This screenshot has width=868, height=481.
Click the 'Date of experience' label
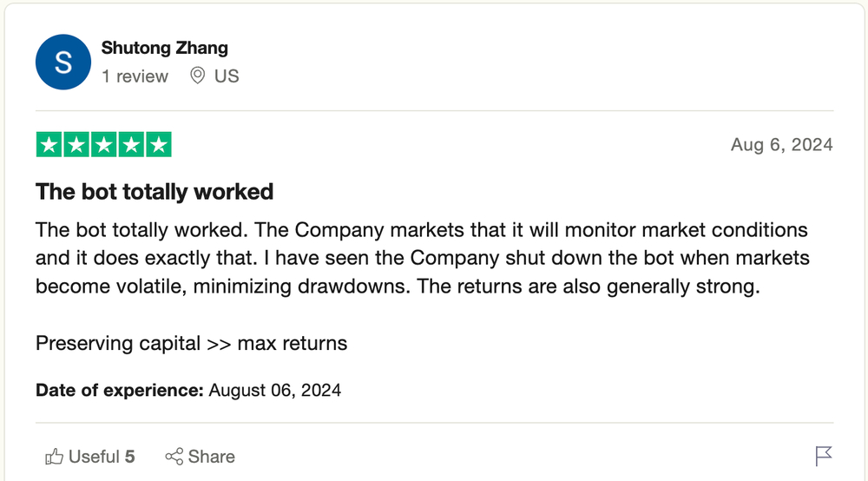[120, 390]
